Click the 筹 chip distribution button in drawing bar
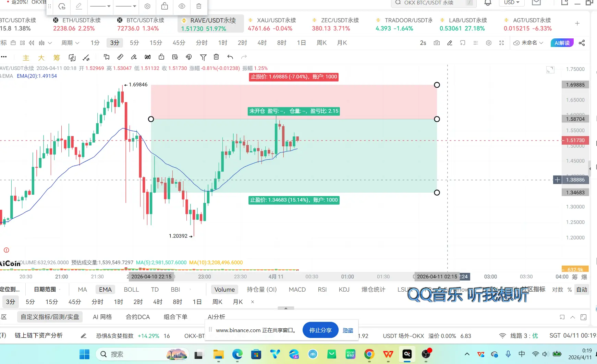Image resolution: width=597 pixels, height=364 pixels. pos(57,58)
